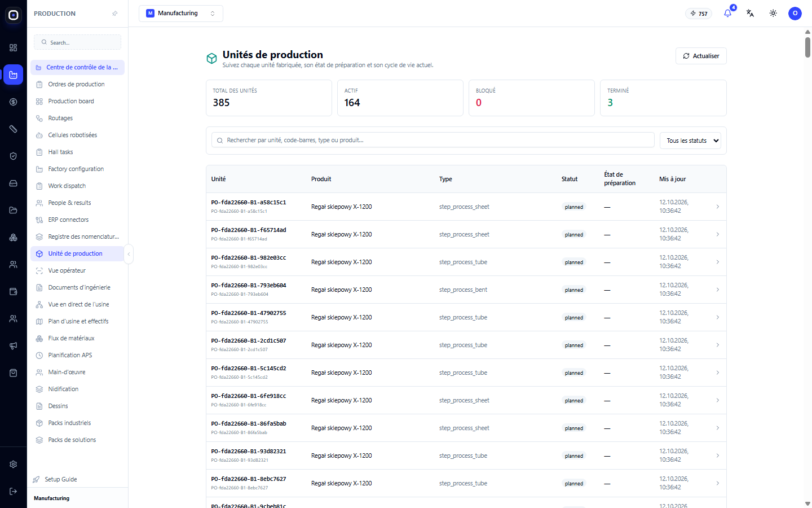Open Vue opérateur in sidebar

click(77, 271)
